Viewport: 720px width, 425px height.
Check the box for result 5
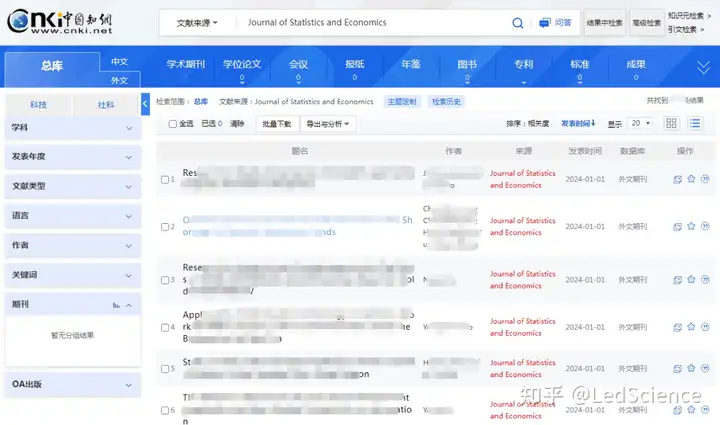pos(165,369)
